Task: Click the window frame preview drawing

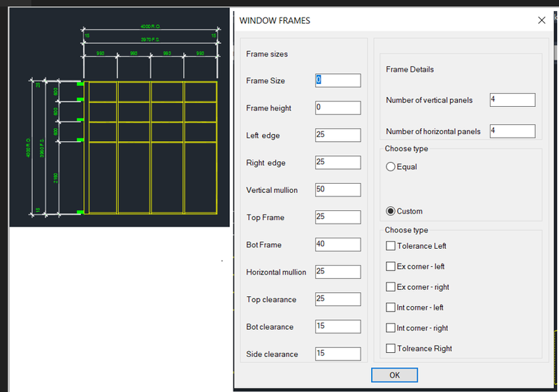Action: click(150, 147)
